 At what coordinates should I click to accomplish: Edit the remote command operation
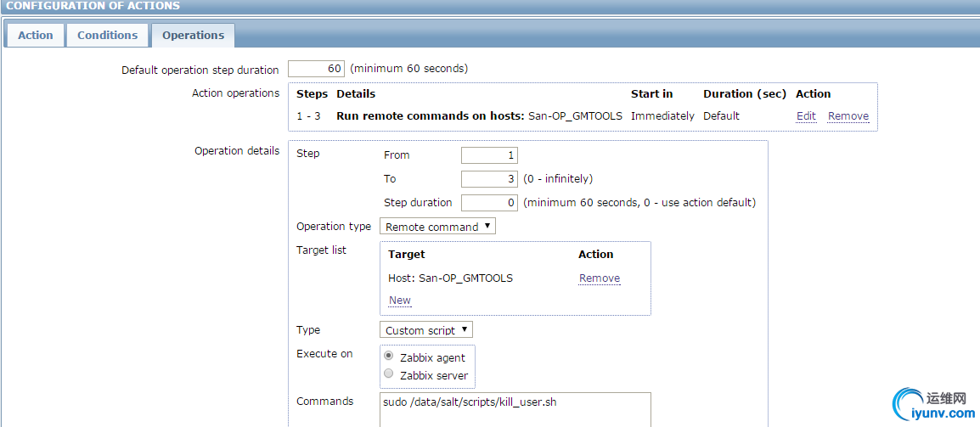pos(806,116)
